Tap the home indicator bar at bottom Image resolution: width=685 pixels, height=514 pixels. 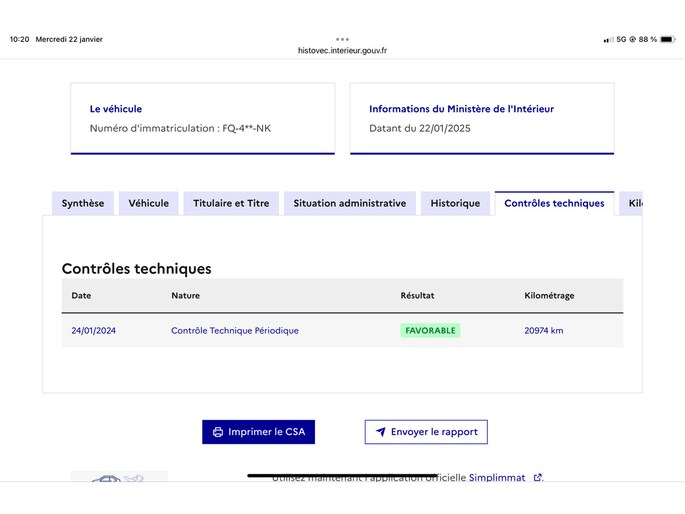click(342, 475)
